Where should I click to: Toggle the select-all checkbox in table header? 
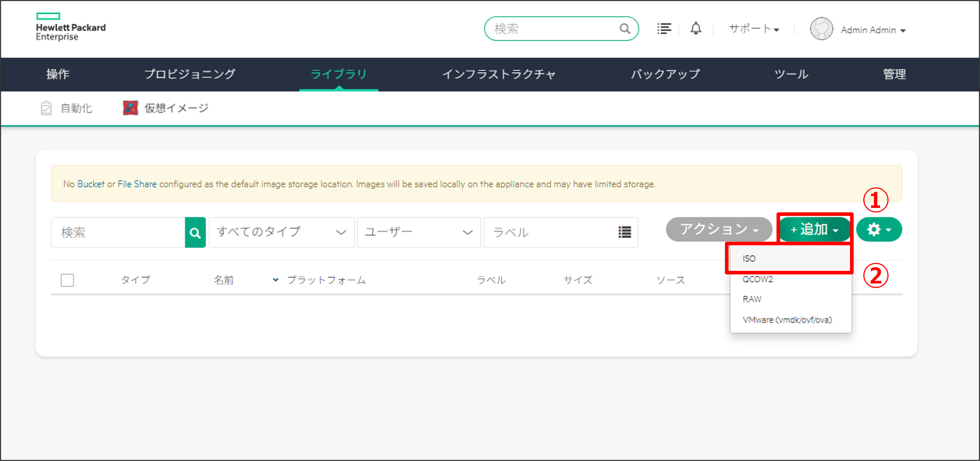(67, 280)
